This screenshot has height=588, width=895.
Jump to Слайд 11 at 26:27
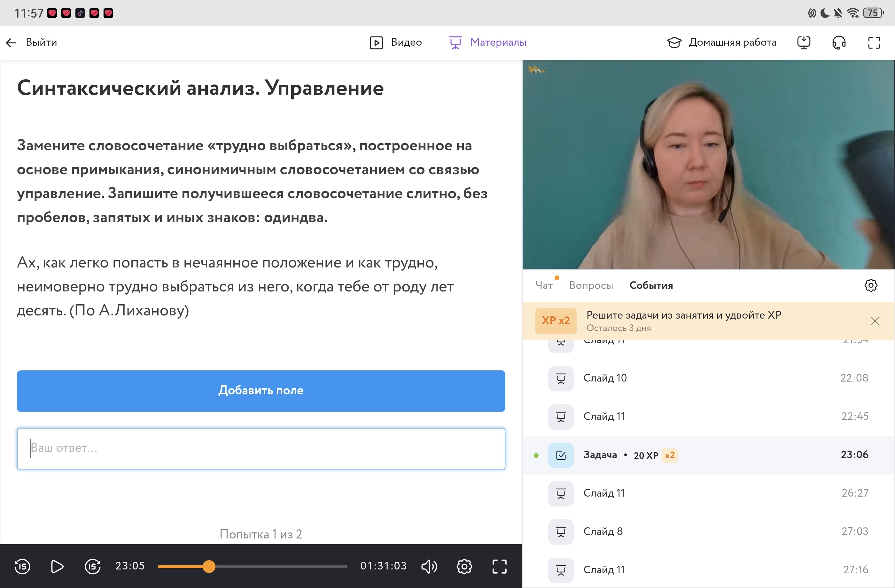(x=708, y=493)
